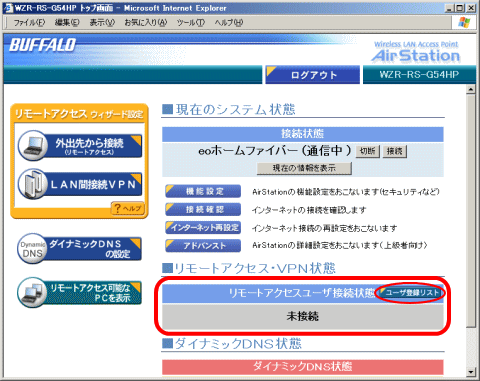Click the 切断 button
This screenshot has height=381, width=480.
tap(368, 151)
